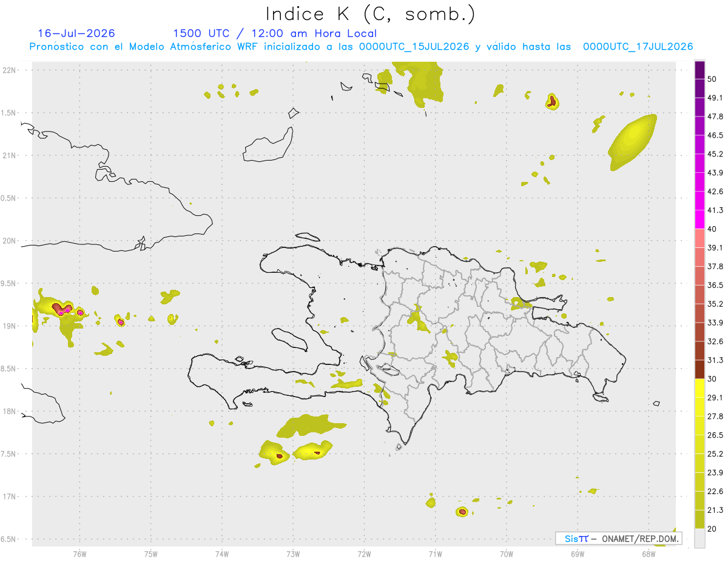Click the colorbar value 39.1
This screenshot has height=562, width=728.
(x=715, y=247)
